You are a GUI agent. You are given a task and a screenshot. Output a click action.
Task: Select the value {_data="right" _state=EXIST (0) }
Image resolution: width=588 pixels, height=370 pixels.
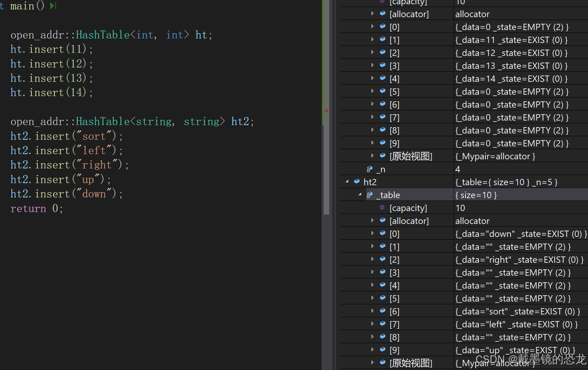(520, 260)
